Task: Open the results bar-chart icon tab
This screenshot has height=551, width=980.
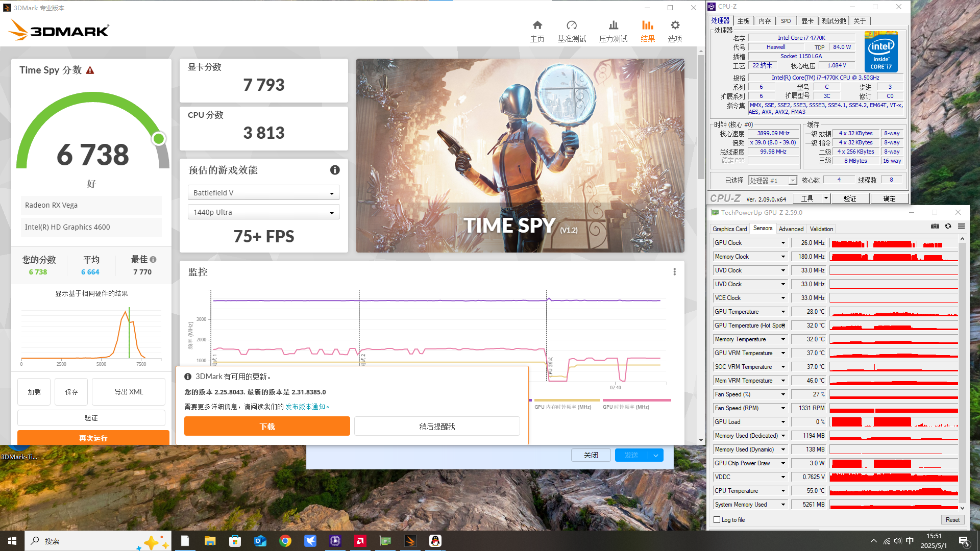Action: (648, 31)
